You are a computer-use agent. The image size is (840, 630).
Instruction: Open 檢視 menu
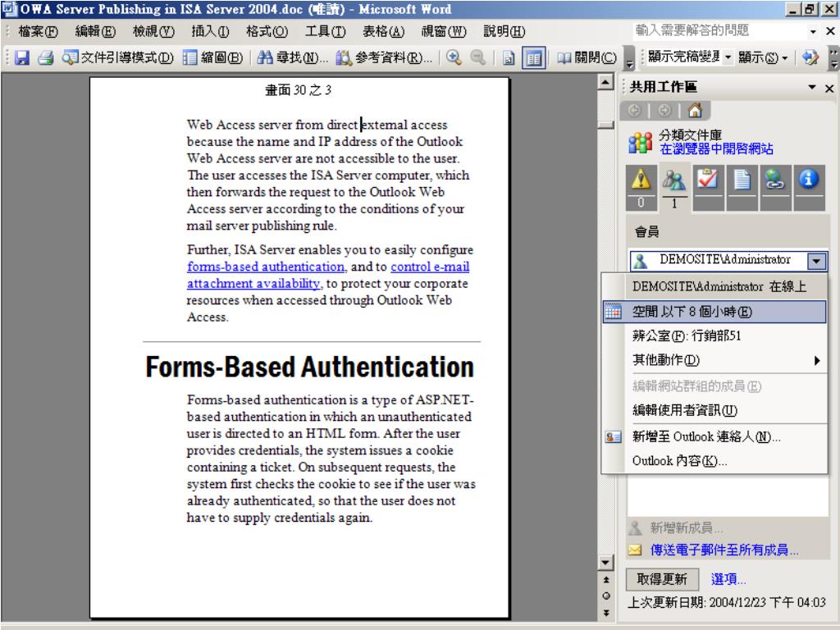[153, 31]
